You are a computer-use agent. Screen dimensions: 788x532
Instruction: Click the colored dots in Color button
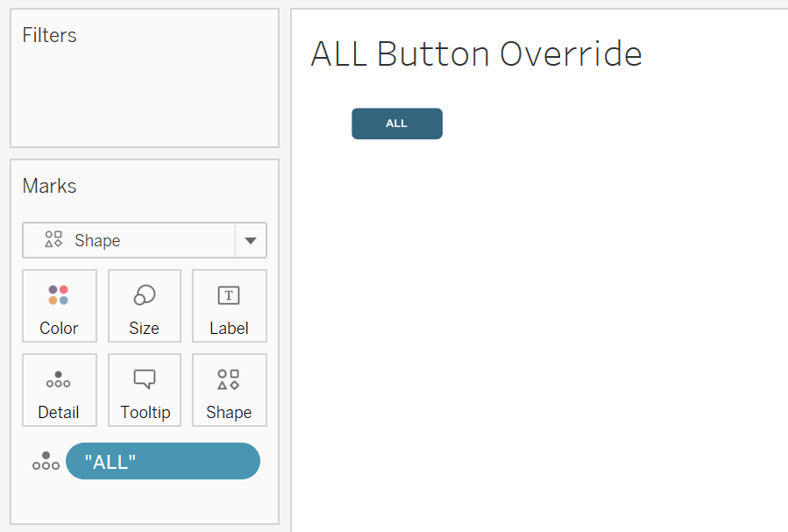click(x=59, y=294)
